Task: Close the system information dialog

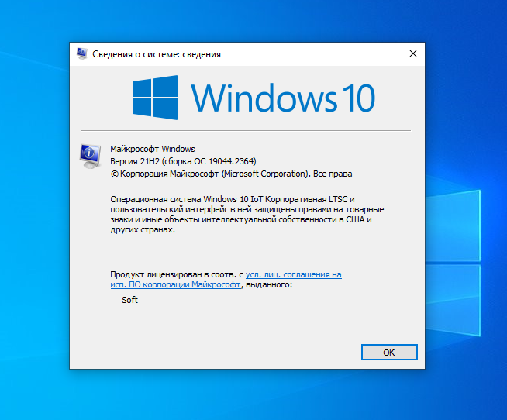Action: tap(413, 53)
